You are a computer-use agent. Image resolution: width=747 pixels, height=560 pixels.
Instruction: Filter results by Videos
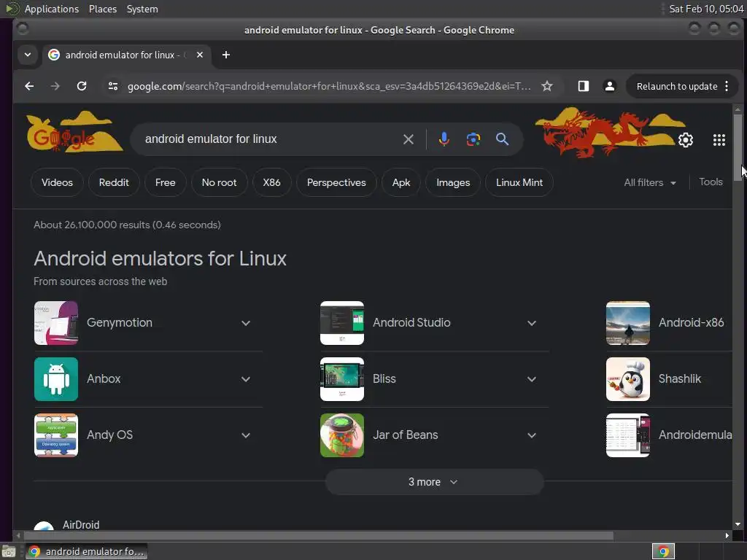click(x=57, y=182)
